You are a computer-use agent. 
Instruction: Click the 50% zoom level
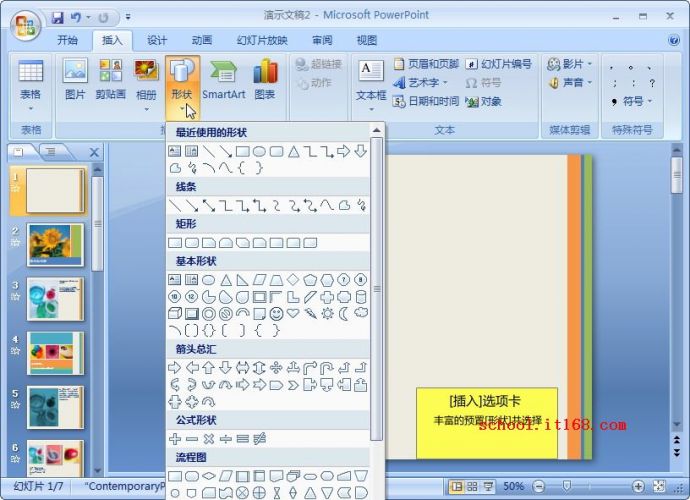pyautogui.click(x=513, y=486)
